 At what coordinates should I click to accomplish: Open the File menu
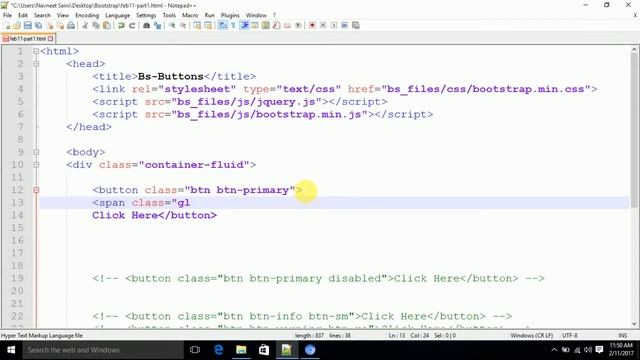(x=7, y=15)
